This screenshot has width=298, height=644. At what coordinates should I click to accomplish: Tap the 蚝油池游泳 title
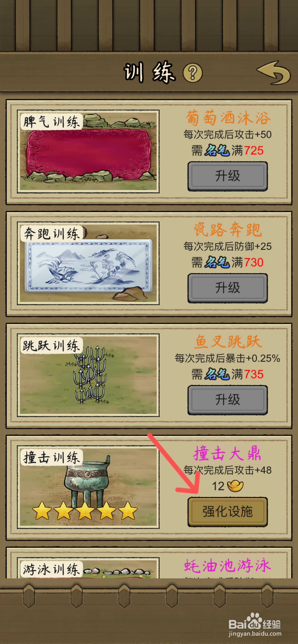pyautogui.click(x=227, y=566)
